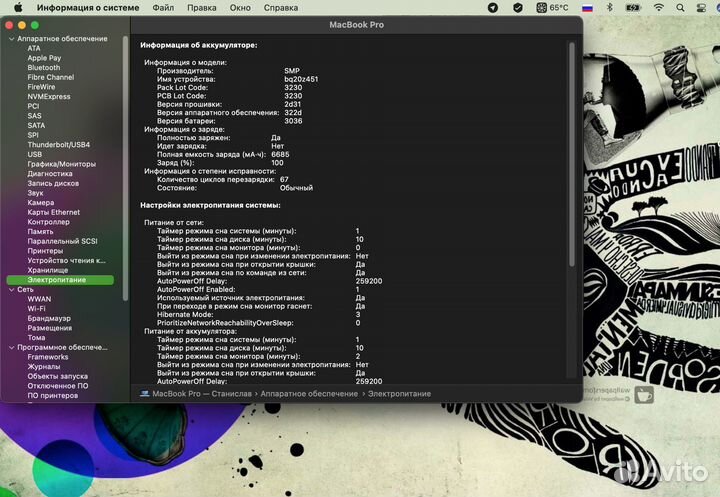The image size is (720, 497).
Task: Open the Apple menu
Action: (x=18, y=7)
